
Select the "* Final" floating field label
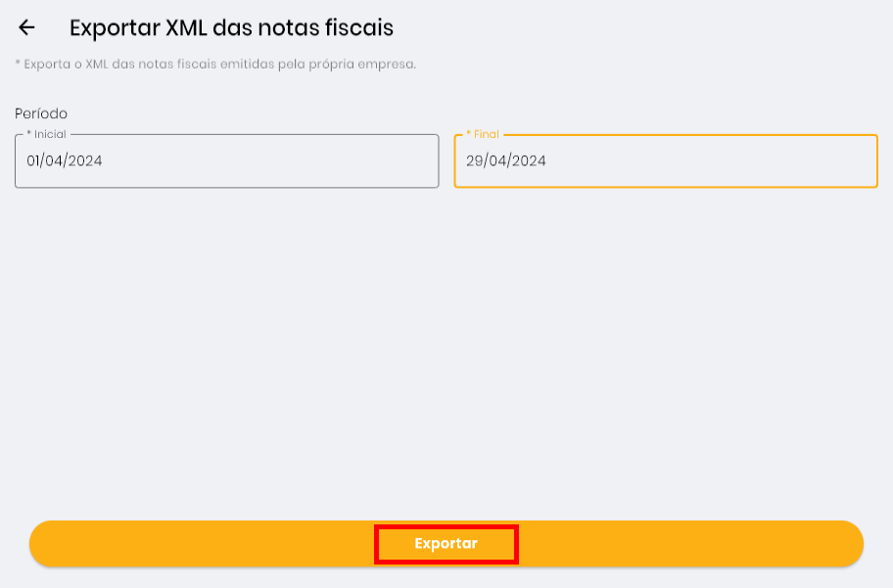(x=483, y=134)
